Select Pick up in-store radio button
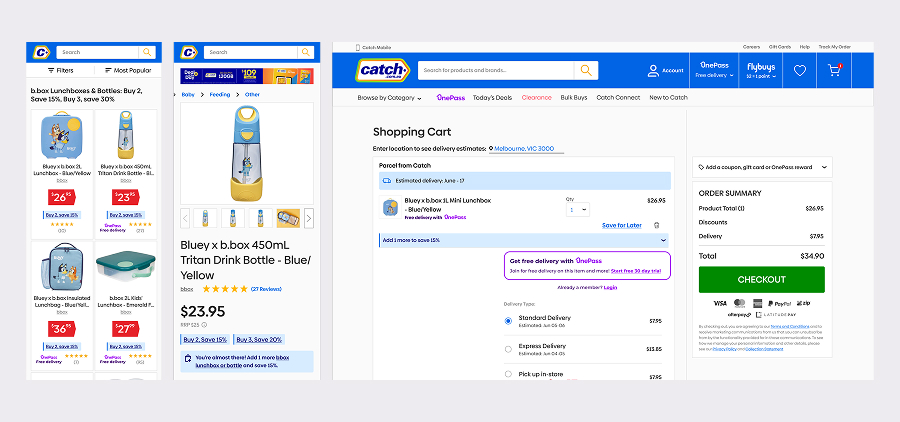 508,374
